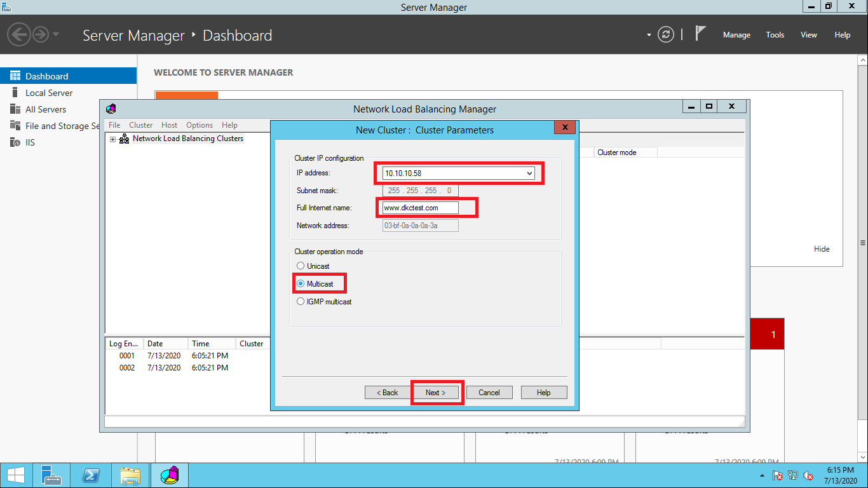Click the Back button in the wizard
This screenshot has height=488, width=868.
tap(388, 393)
